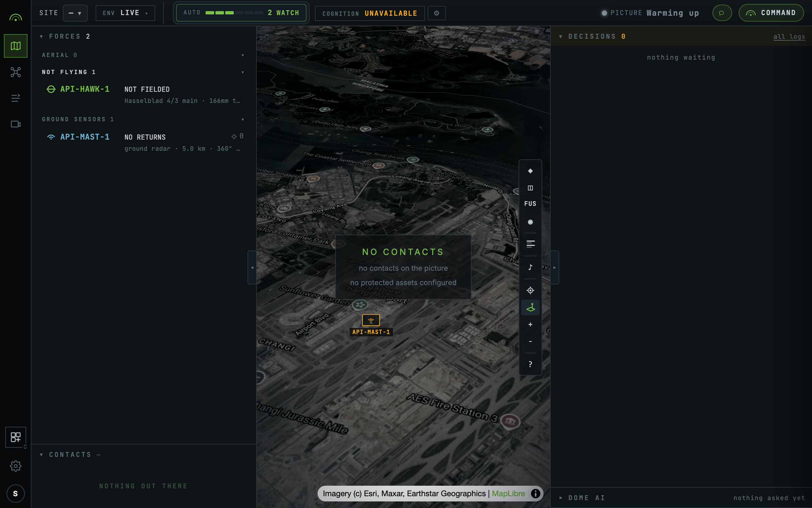Image resolution: width=812 pixels, height=508 pixels.
Task: Open the task list arrow icon in sidebar
Action: tap(15, 98)
